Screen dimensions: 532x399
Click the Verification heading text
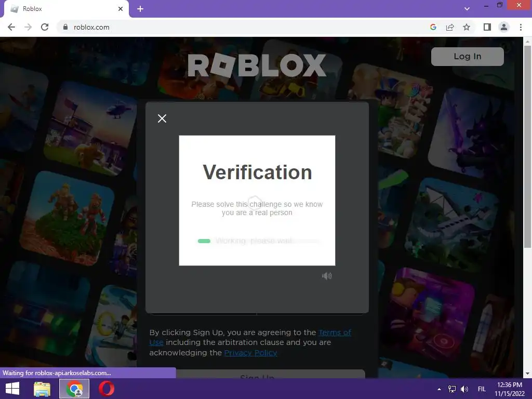pyautogui.click(x=257, y=172)
